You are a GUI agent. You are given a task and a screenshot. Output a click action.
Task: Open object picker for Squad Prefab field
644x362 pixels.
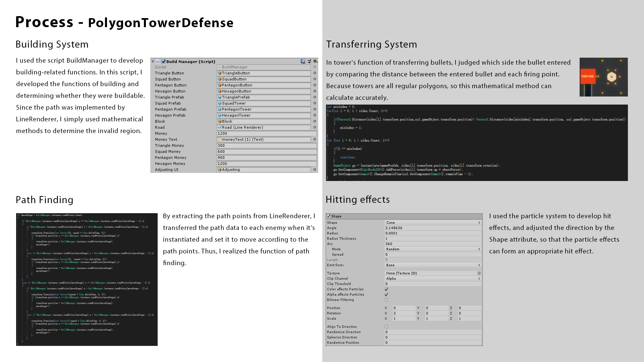tap(315, 103)
